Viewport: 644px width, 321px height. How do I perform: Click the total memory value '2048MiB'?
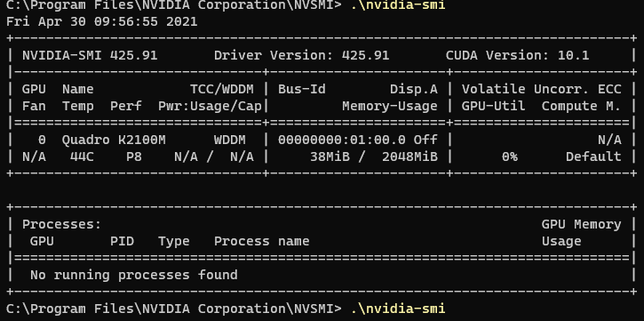[409, 157]
